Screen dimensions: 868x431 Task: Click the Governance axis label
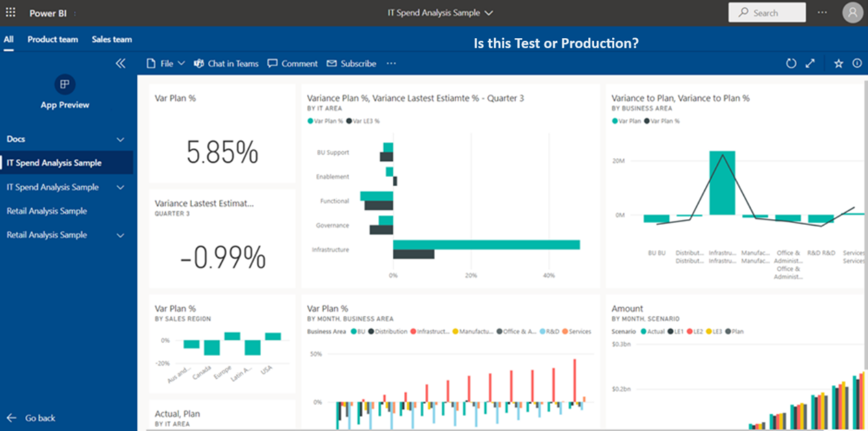pos(332,226)
